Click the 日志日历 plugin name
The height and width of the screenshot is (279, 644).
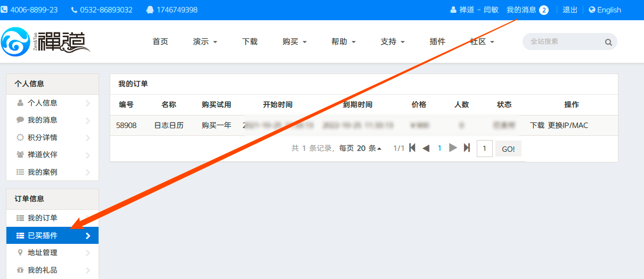click(169, 126)
